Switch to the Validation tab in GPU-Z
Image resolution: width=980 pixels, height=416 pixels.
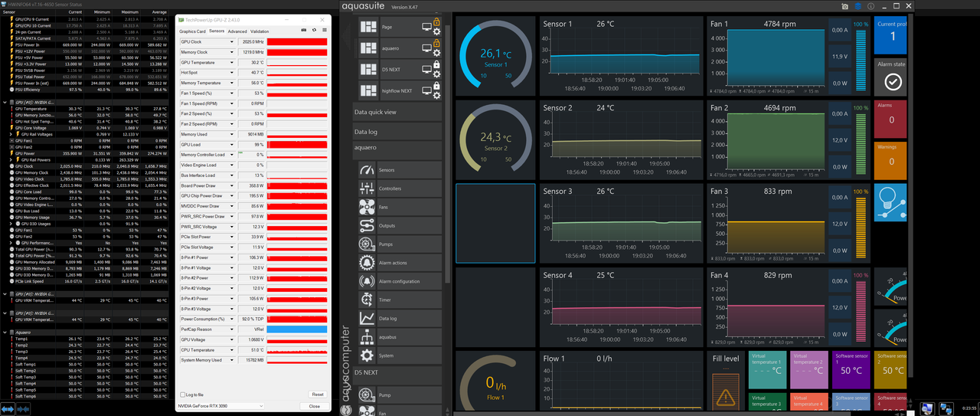tap(260, 31)
